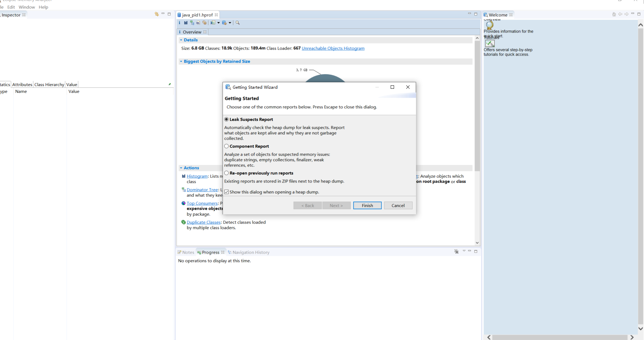Open the Duplicate Classes link
The width and height of the screenshot is (644, 340).
coord(204,222)
